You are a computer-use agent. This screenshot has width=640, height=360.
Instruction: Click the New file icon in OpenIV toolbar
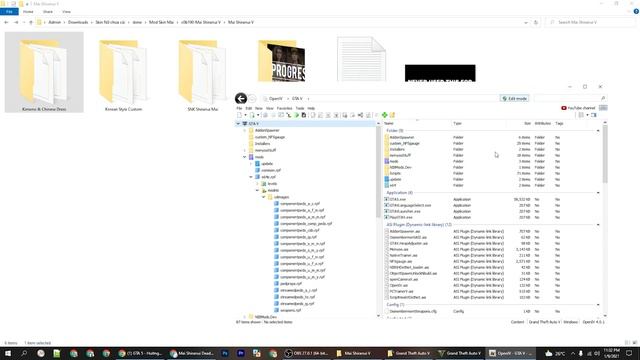[x=240, y=115]
